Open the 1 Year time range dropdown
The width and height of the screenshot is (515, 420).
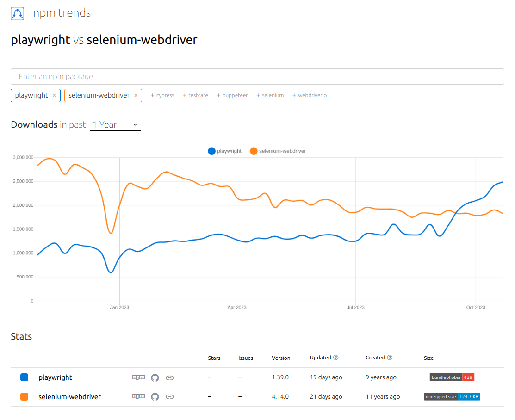pos(115,124)
